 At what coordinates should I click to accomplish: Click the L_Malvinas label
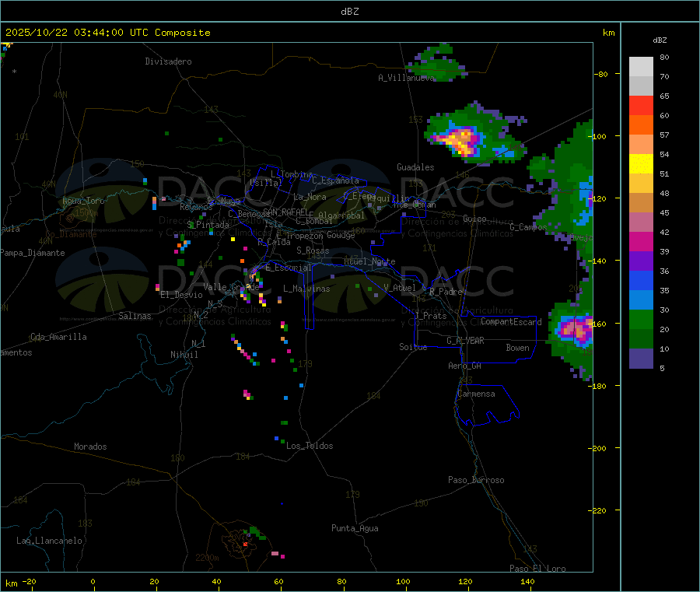(306, 289)
